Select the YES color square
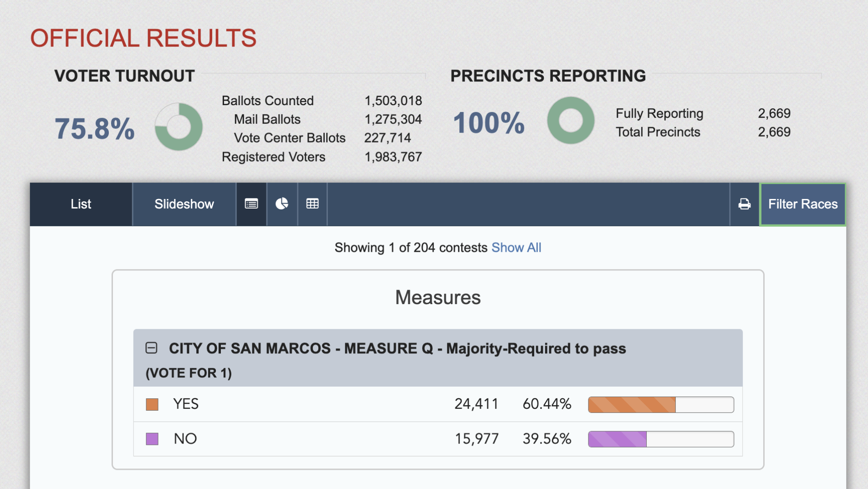Screen dimensions: 868x489 (151, 403)
